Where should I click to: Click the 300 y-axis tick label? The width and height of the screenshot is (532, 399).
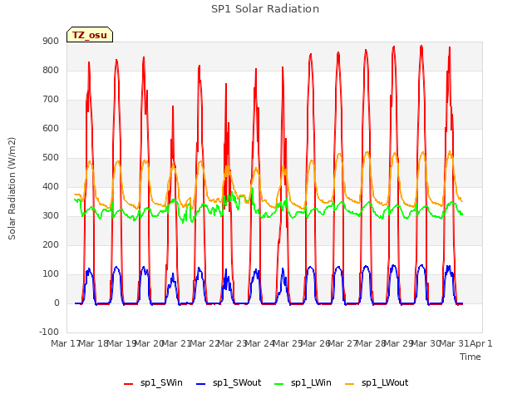[51, 216]
